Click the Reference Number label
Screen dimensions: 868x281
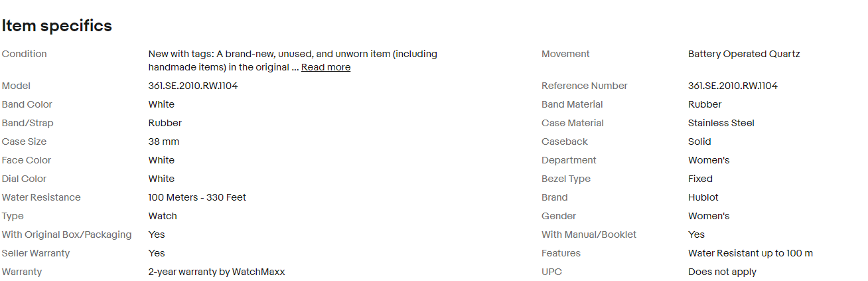pos(584,86)
